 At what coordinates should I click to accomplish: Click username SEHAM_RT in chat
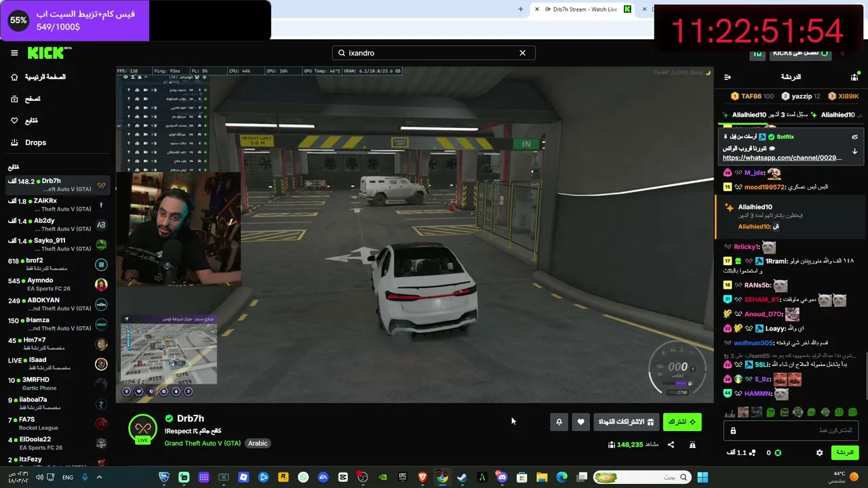pyautogui.click(x=762, y=300)
